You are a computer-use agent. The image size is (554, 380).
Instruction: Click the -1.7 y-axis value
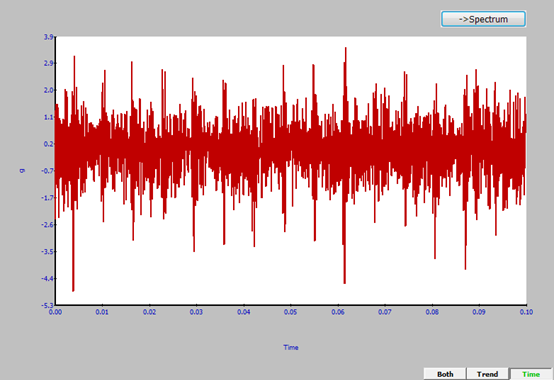coord(48,197)
